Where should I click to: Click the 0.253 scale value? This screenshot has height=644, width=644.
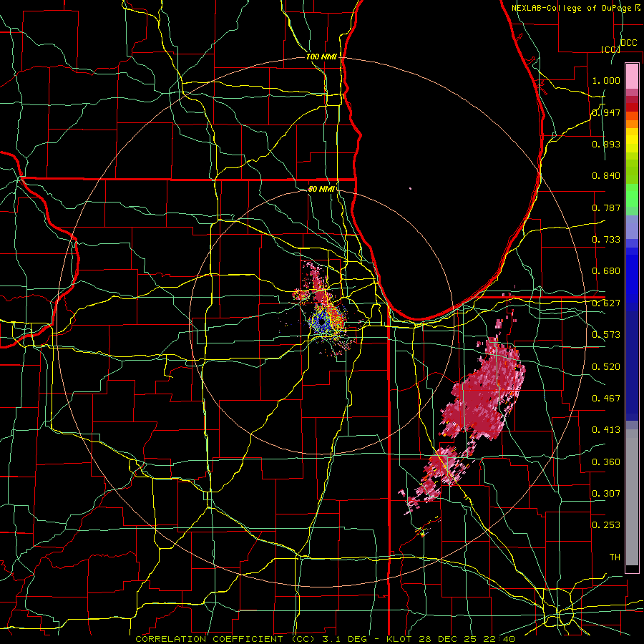click(x=606, y=525)
